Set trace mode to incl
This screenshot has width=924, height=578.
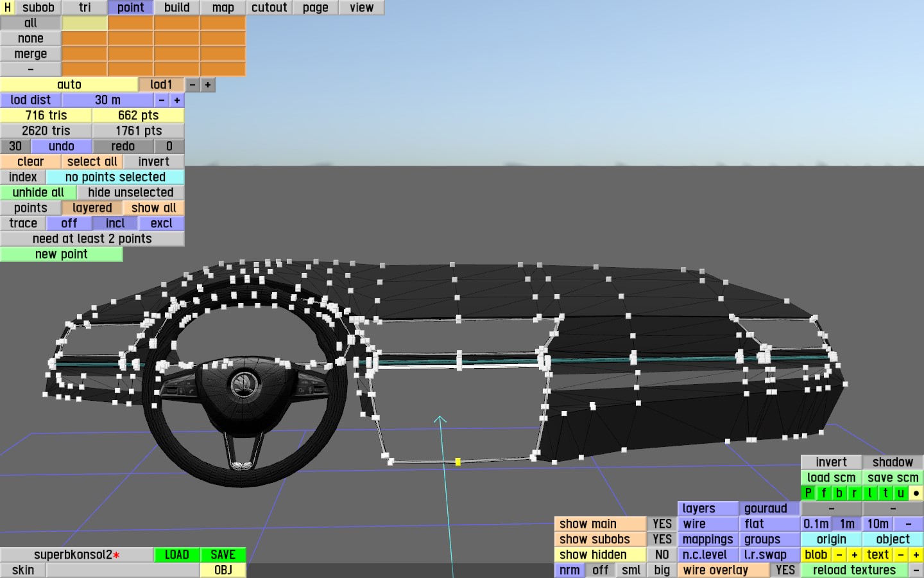[116, 223]
